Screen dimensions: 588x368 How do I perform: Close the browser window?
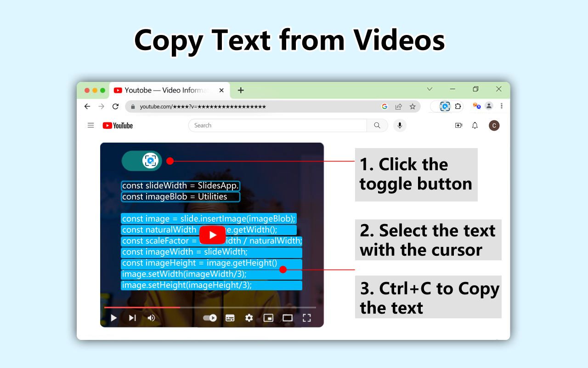[x=498, y=89]
